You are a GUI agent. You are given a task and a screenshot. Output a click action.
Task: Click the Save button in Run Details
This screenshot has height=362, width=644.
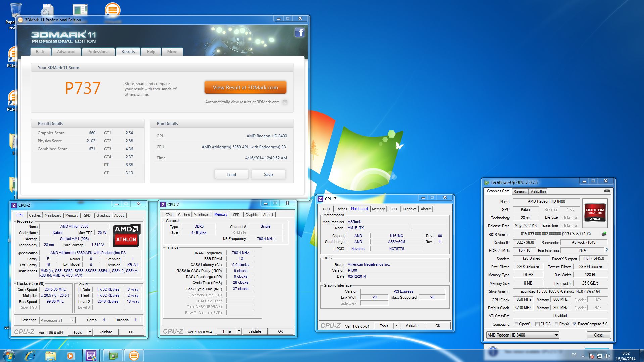[268, 175]
